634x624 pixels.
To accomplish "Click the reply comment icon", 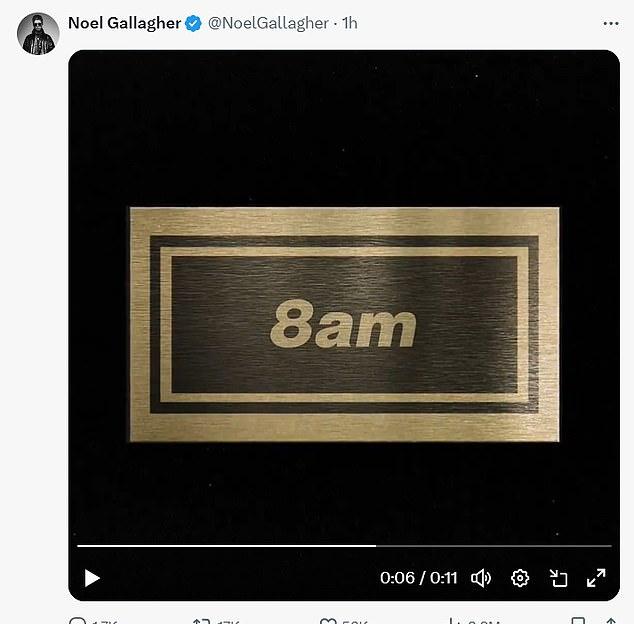I will (x=77, y=621).
